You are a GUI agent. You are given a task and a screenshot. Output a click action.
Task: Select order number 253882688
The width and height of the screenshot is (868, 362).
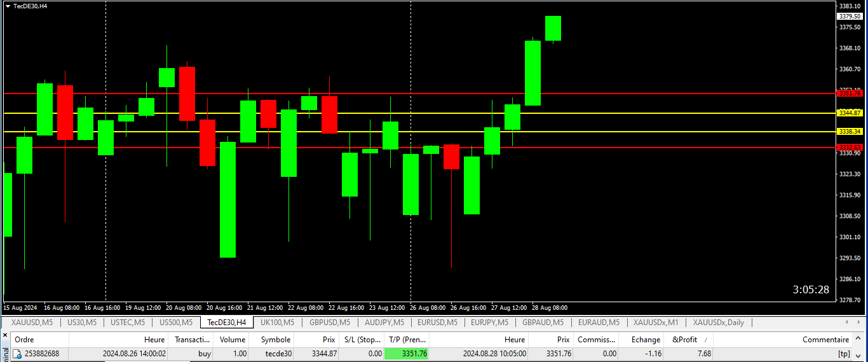tap(42, 354)
